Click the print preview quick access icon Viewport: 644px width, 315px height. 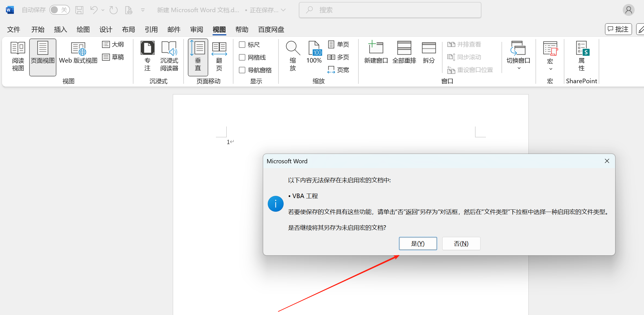129,10
